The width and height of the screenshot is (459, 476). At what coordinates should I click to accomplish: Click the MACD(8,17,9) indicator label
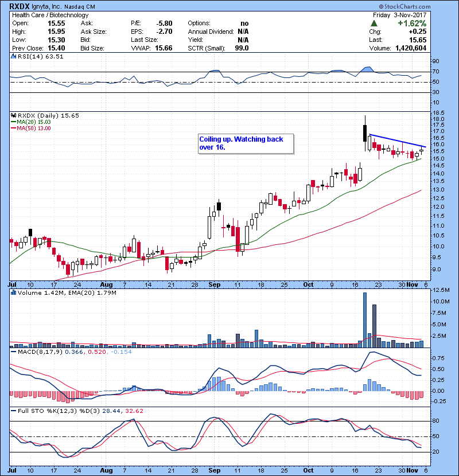coord(40,352)
